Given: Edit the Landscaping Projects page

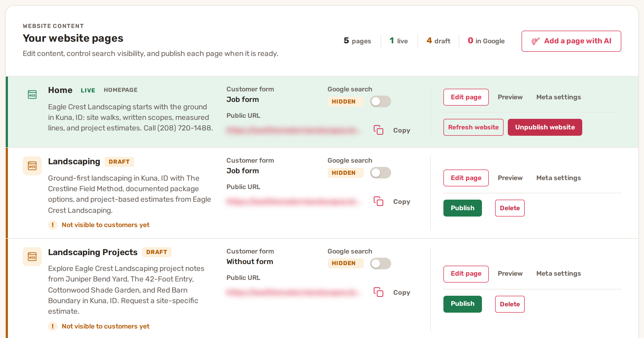Looking at the screenshot, I should click(x=466, y=274).
